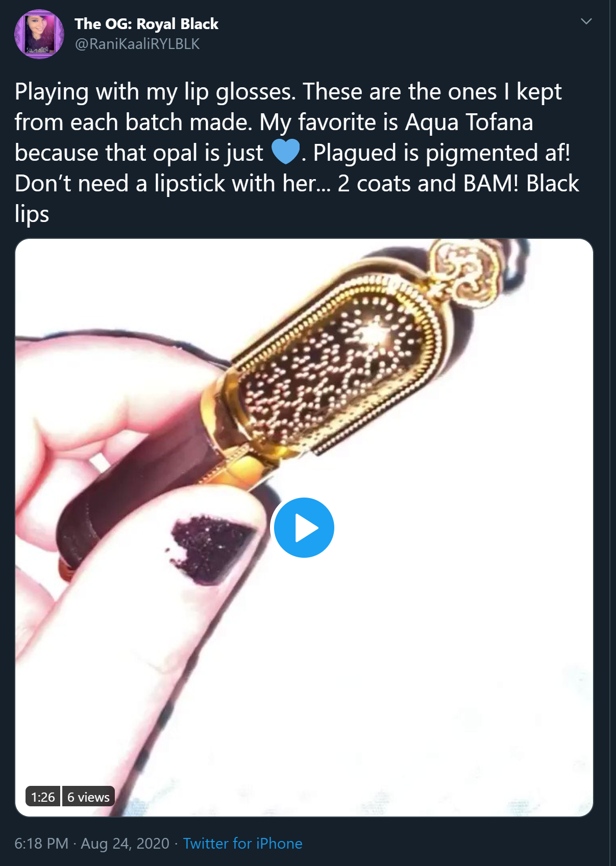Viewport: 616px width, 866px height.
Task: Click the word Plagued in tweet text
Action: tap(355, 153)
